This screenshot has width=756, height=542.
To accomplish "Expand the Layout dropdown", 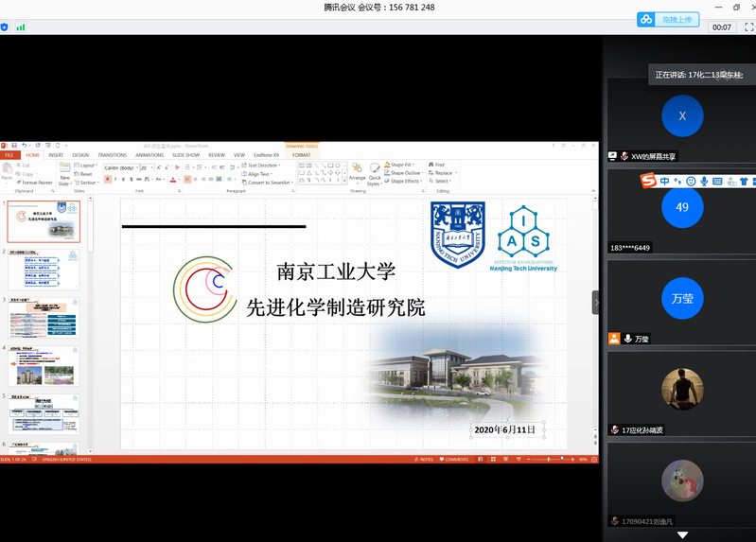I will 87,166.
